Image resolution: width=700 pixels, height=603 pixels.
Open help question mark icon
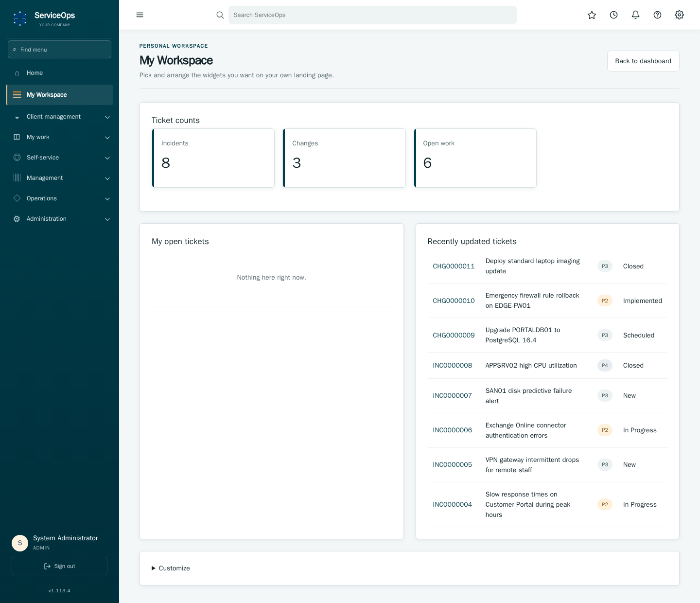pyautogui.click(x=657, y=15)
